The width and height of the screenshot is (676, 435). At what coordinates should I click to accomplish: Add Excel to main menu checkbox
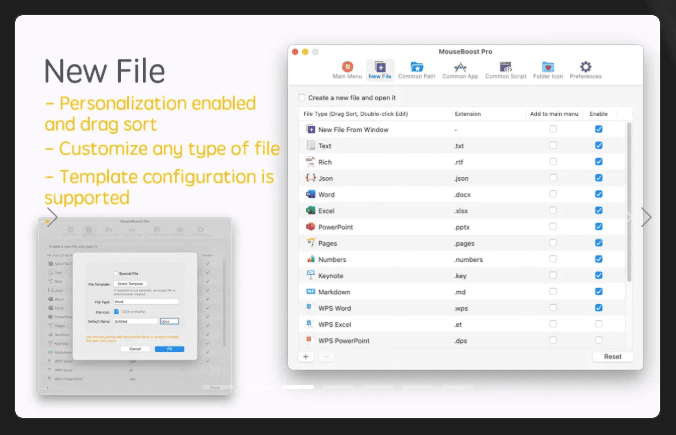(553, 210)
